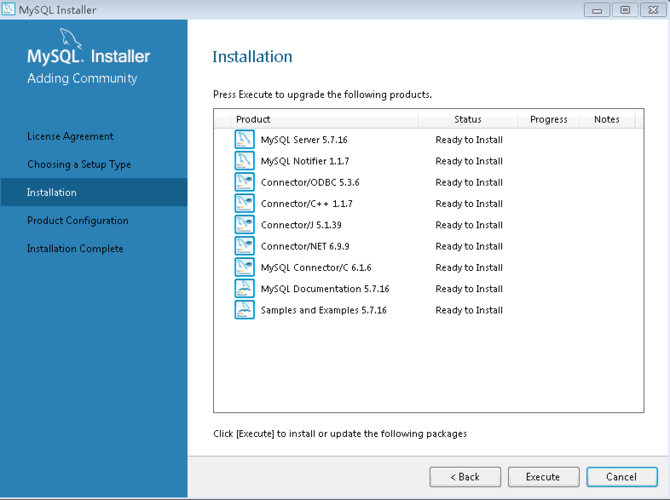Click Ready to Install status for MySQL Server
Image resolution: width=670 pixels, height=500 pixels.
click(469, 140)
